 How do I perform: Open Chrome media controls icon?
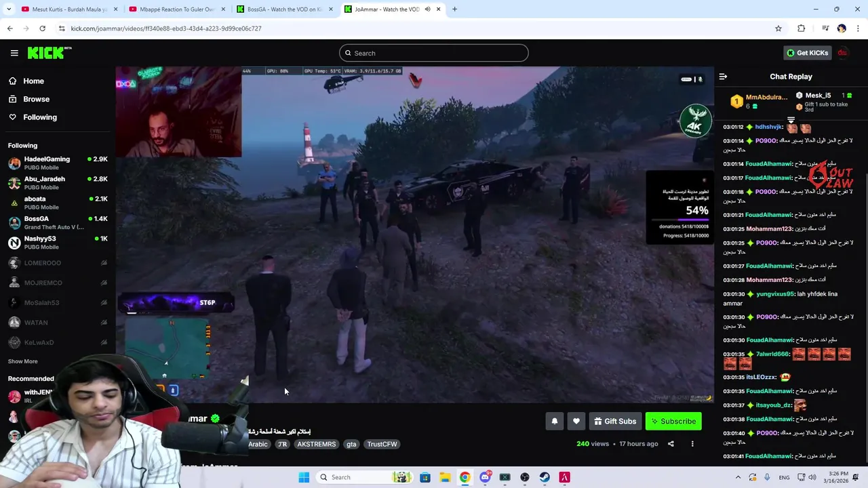pyautogui.click(x=825, y=28)
